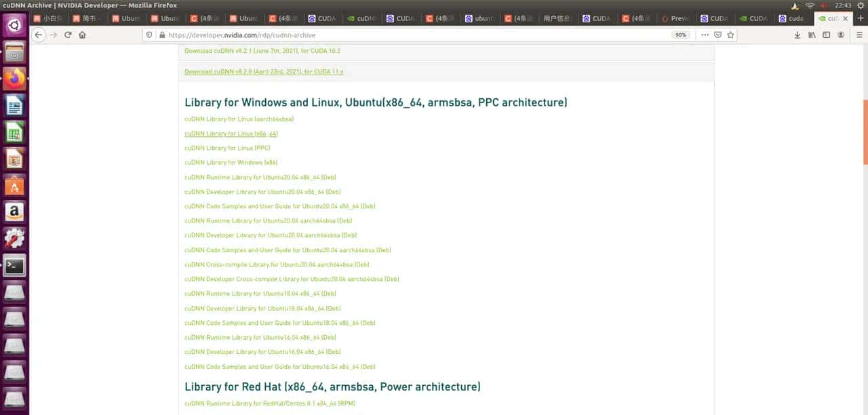This screenshot has height=415, width=868.
Task: Click Download cuDNN v8.2.0 for CUDA 11.x
Action: click(x=264, y=71)
